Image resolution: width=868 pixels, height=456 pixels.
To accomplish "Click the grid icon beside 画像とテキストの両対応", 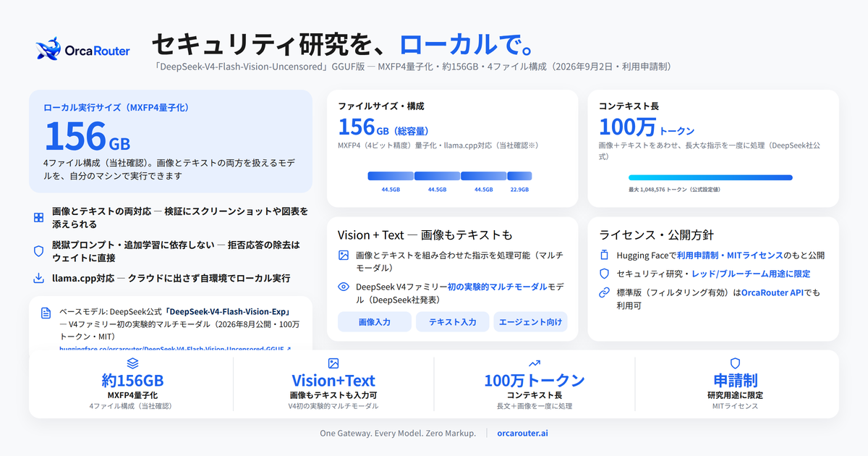I will pyautogui.click(x=39, y=218).
